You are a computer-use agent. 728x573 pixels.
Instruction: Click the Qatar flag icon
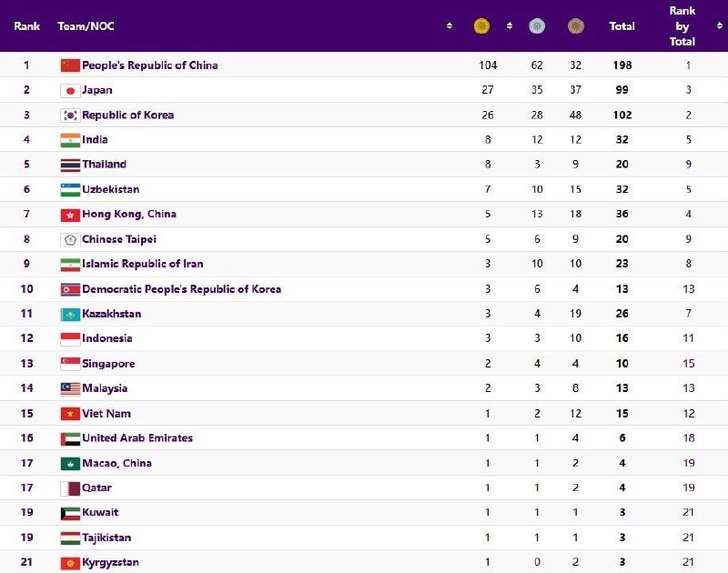point(70,488)
